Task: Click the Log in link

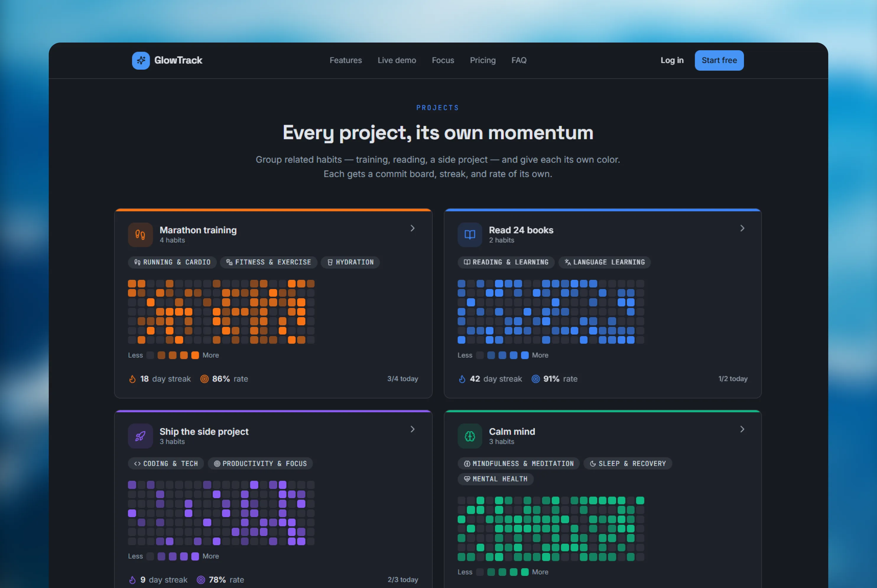Action: click(672, 60)
